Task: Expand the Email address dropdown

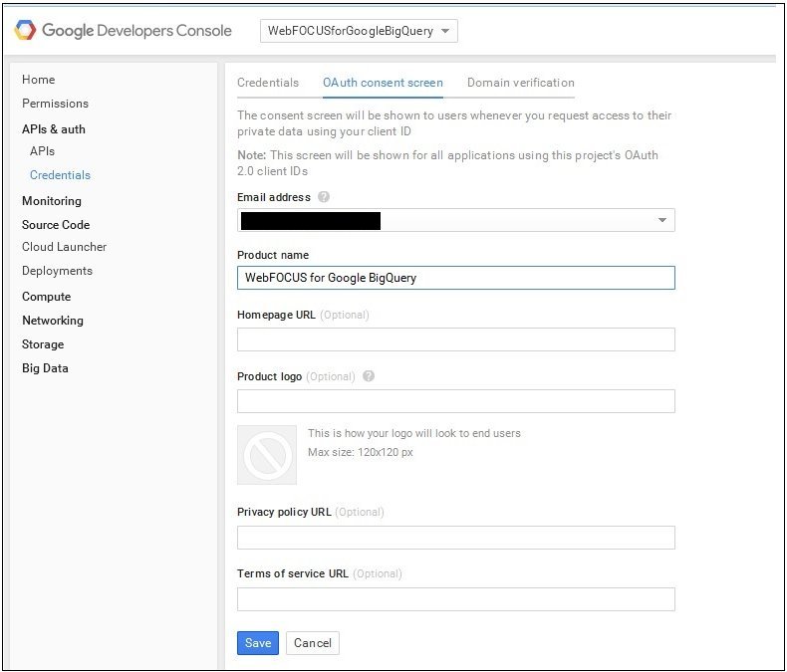Action: coord(455,220)
